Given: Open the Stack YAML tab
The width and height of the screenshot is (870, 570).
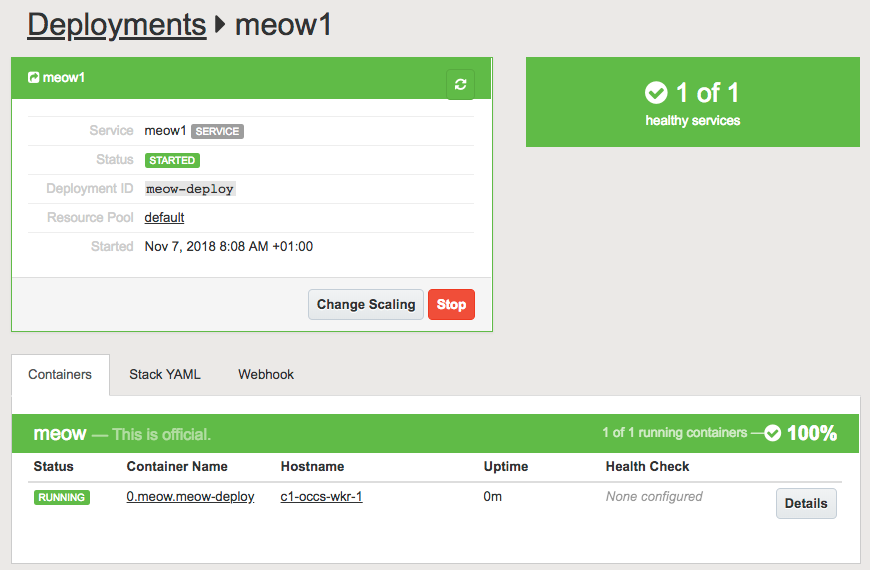Looking at the screenshot, I should tap(165, 374).
